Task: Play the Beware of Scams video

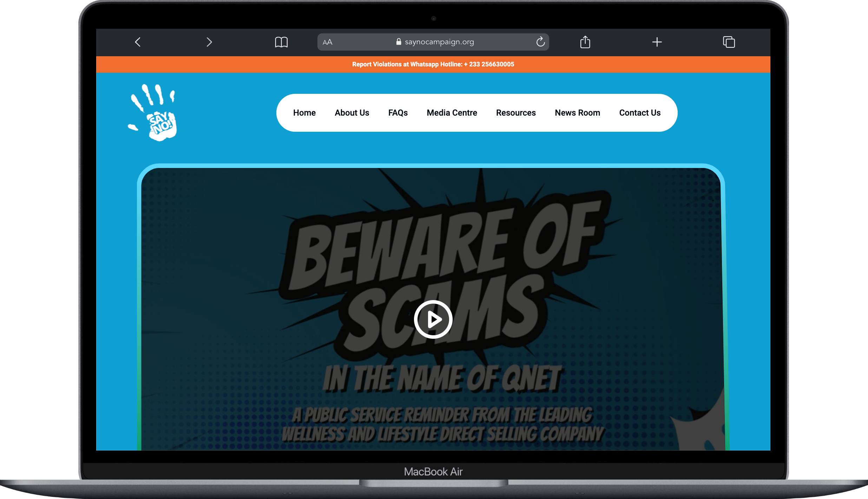Action: pyautogui.click(x=433, y=319)
